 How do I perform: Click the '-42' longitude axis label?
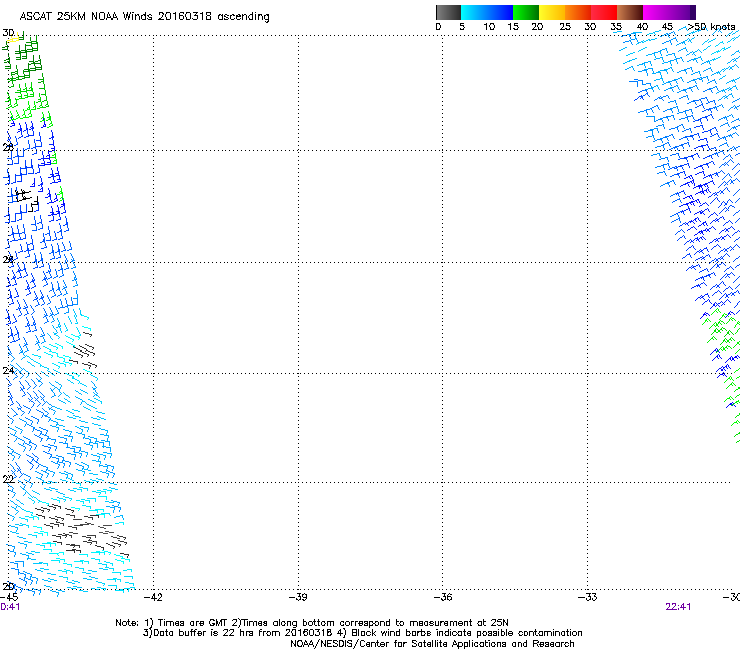(153, 597)
